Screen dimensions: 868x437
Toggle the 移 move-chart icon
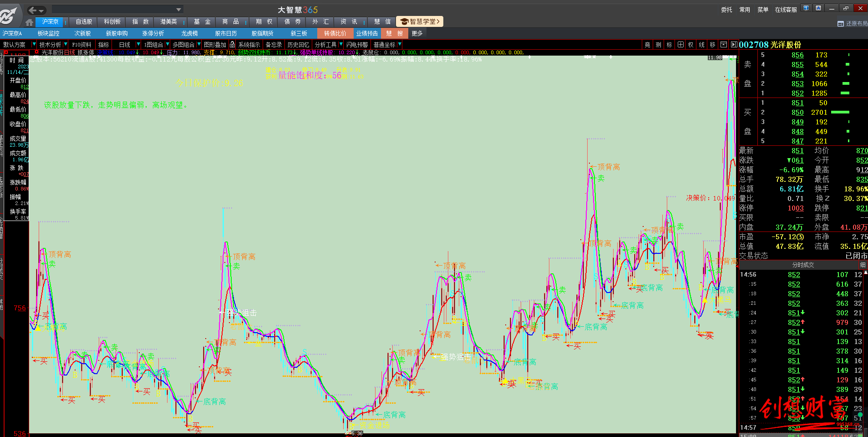coord(713,45)
